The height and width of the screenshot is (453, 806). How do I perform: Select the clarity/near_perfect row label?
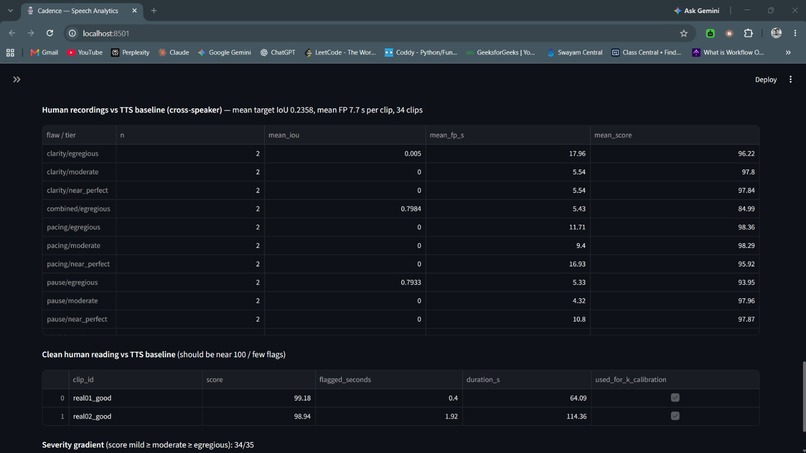pyautogui.click(x=79, y=190)
